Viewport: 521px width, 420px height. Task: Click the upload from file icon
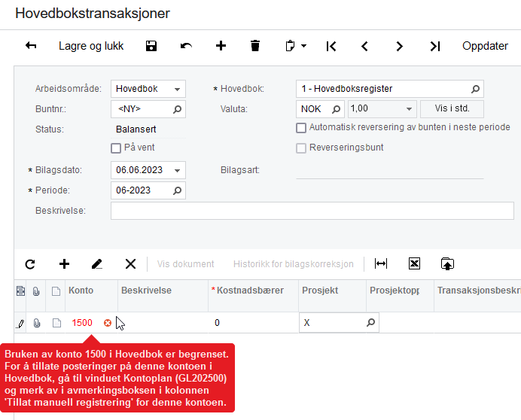coord(447,264)
